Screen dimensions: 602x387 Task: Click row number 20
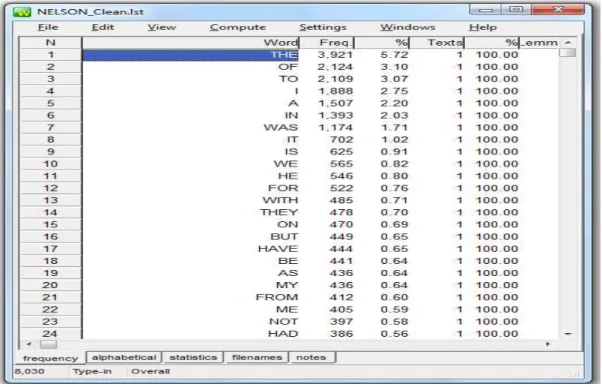[50, 285]
